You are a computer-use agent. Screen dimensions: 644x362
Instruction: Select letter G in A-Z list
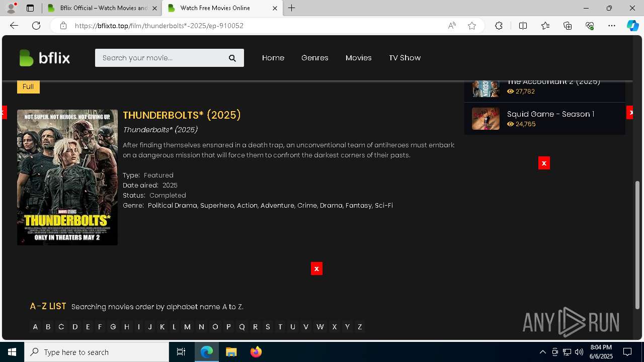(113, 327)
